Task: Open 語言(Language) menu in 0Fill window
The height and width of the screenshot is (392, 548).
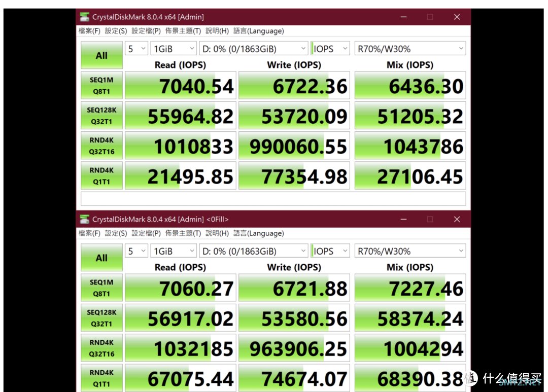Action: pyautogui.click(x=259, y=233)
